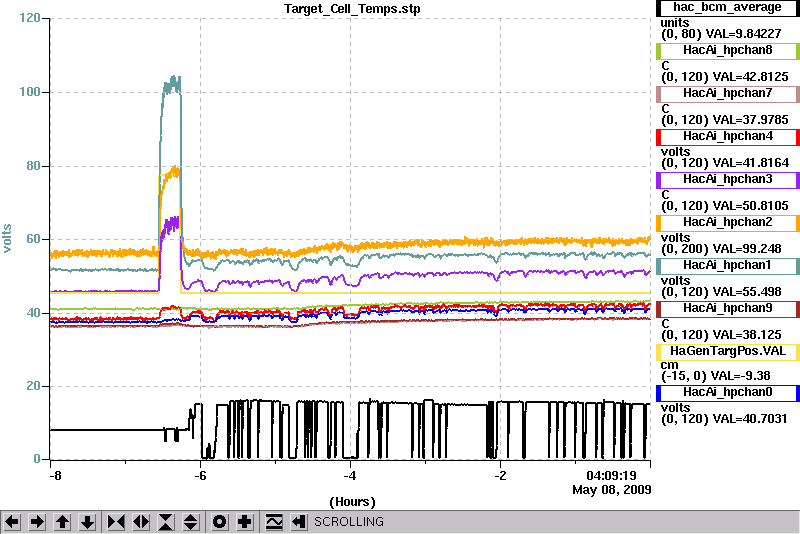Click the -4 tick label on the x-axis
800x534 pixels.
[x=349, y=476]
